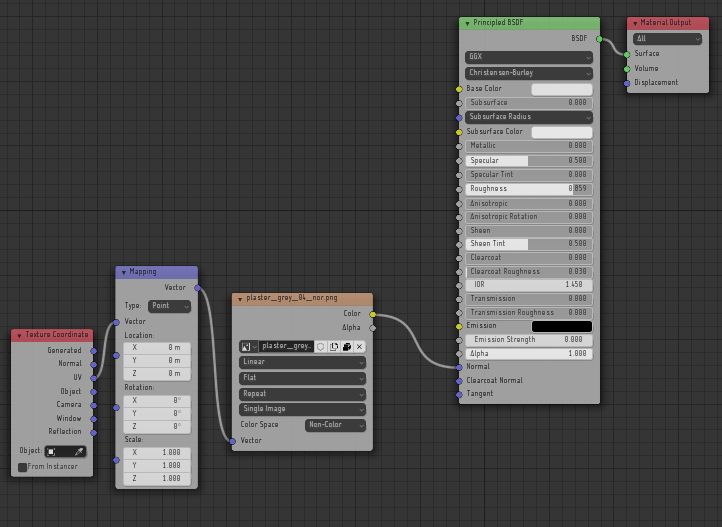Viewport: 722px width, 527px height.
Task: Open the Single Image source dropdown
Action: [303, 409]
